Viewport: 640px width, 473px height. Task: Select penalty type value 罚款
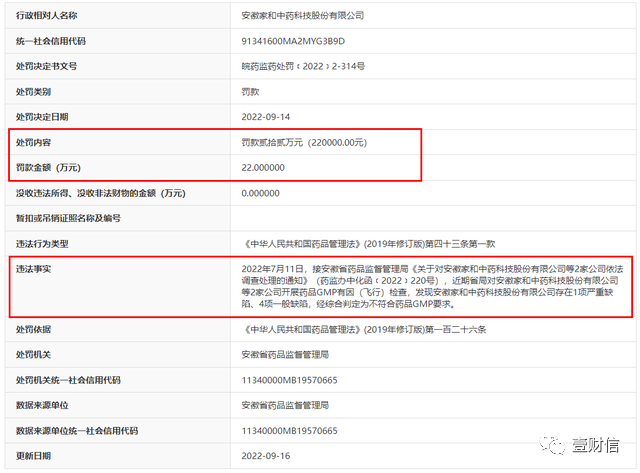[250, 92]
